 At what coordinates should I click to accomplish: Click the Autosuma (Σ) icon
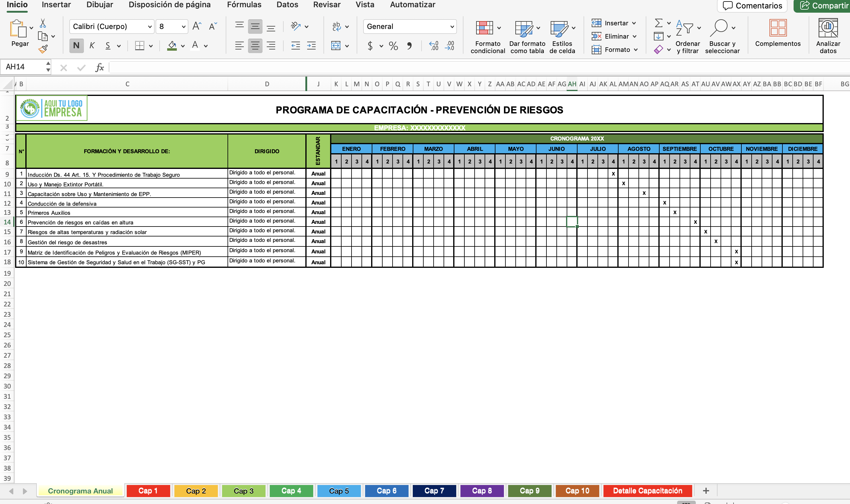[x=658, y=23]
